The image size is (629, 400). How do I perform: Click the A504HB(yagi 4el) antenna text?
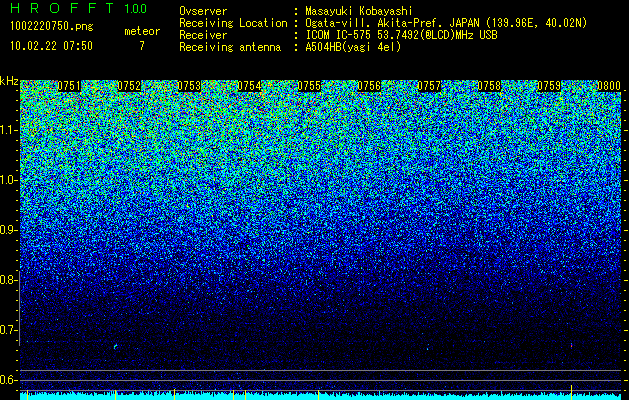point(353,47)
